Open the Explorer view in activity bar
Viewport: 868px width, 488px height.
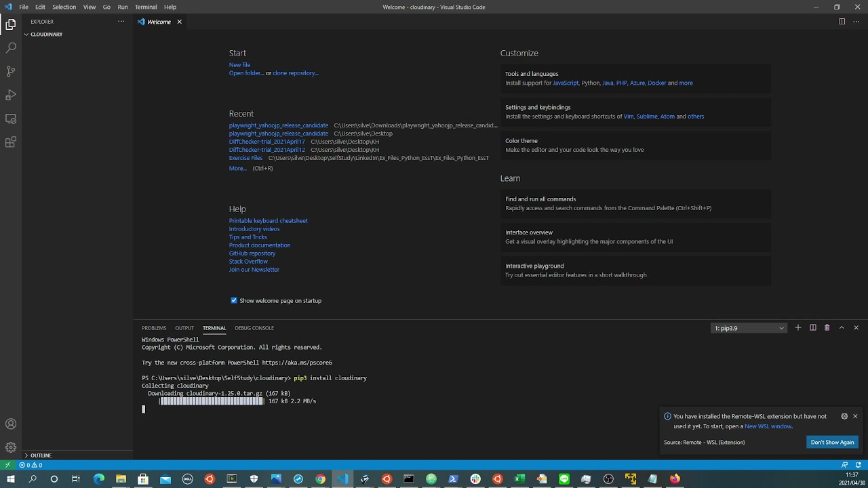click(11, 24)
